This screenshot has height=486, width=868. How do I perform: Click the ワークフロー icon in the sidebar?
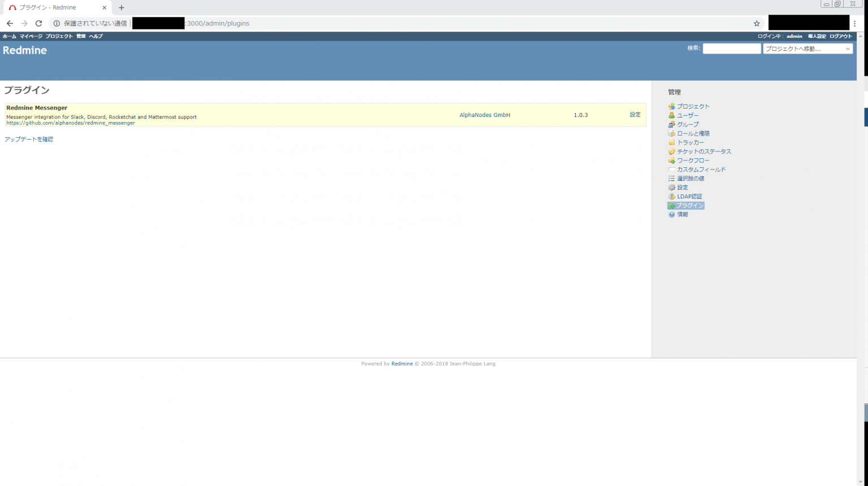tap(671, 160)
